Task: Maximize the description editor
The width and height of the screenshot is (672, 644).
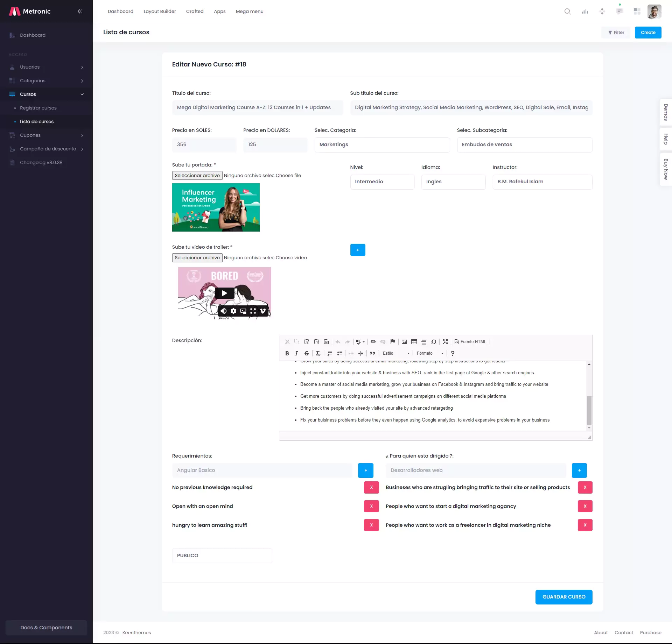Action: [445, 342]
